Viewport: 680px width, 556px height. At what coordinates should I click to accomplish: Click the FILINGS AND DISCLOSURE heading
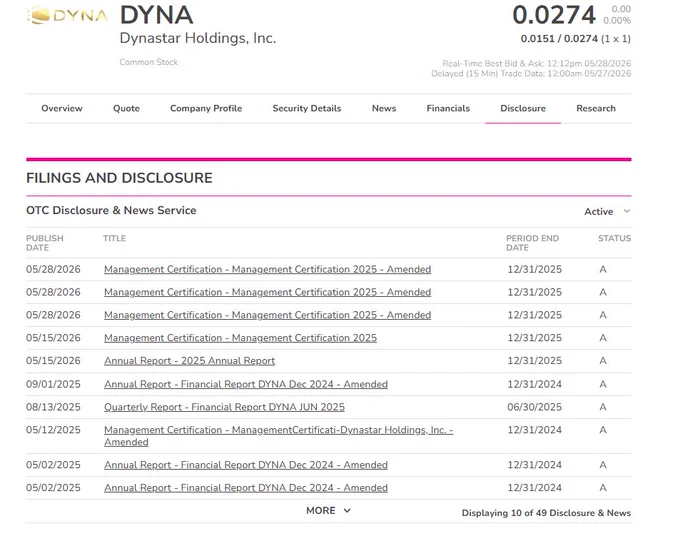click(x=119, y=178)
